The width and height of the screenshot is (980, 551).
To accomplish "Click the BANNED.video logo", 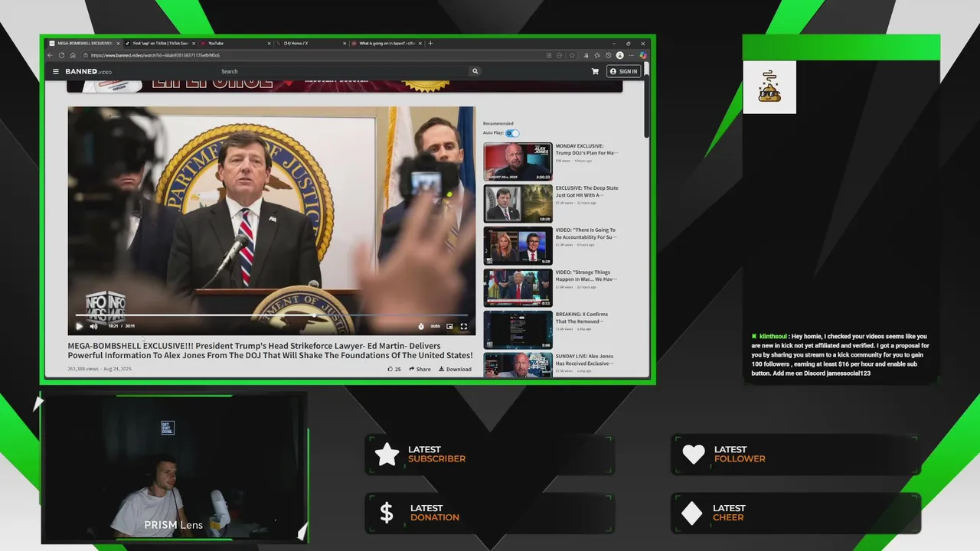I will [88, 71].
